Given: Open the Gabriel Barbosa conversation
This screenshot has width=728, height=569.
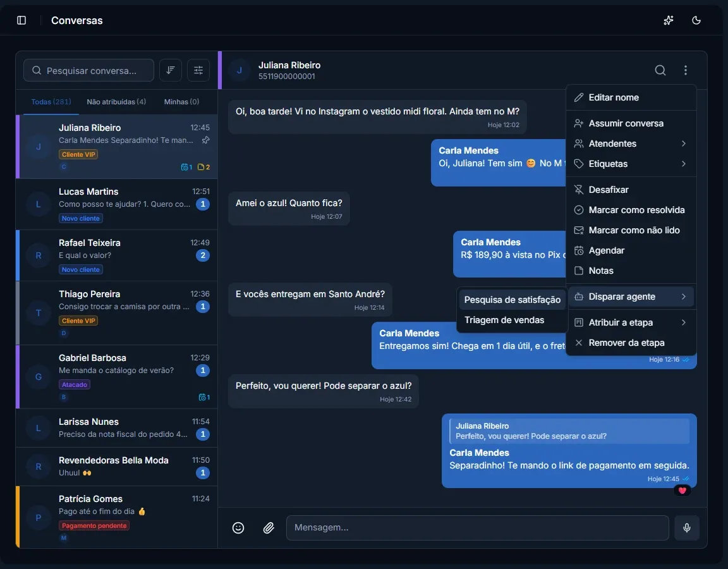Looking at the screenshot, I should point(116,377).
